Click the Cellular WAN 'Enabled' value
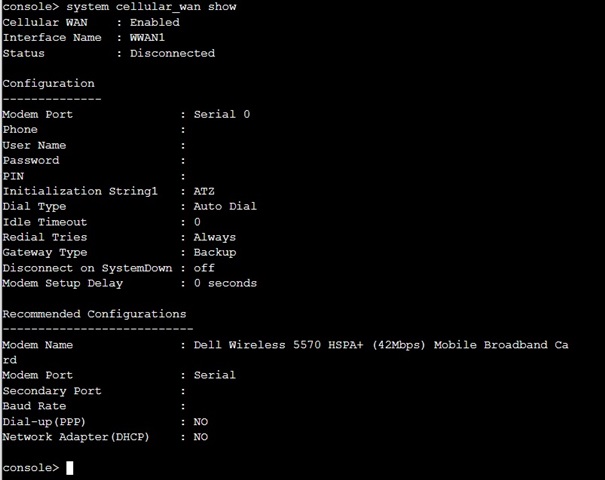605x480 pixels. click(x=154, y=22)
